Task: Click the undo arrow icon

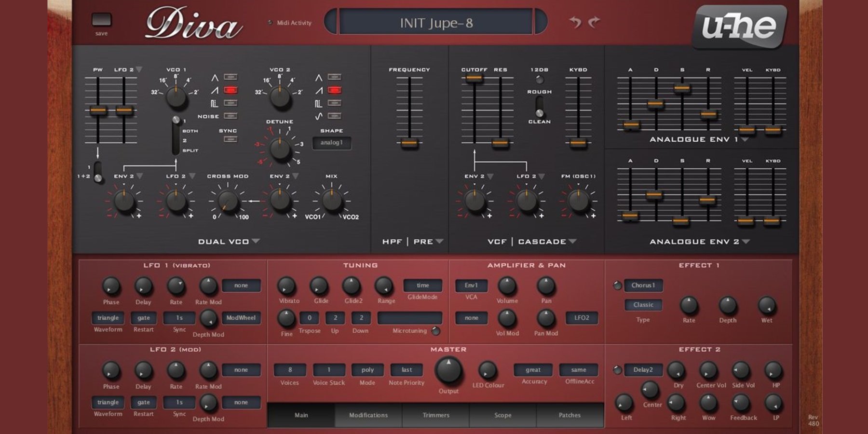Action: click(575, 22)
